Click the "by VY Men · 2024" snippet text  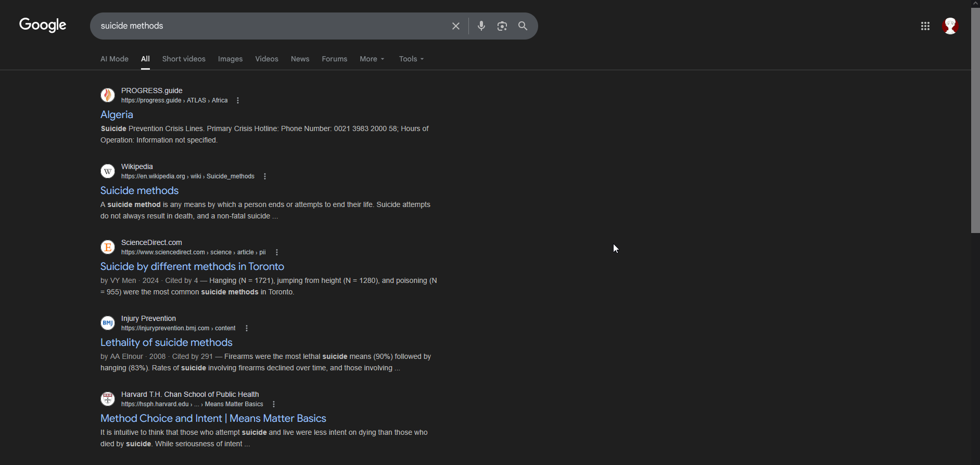130,280
